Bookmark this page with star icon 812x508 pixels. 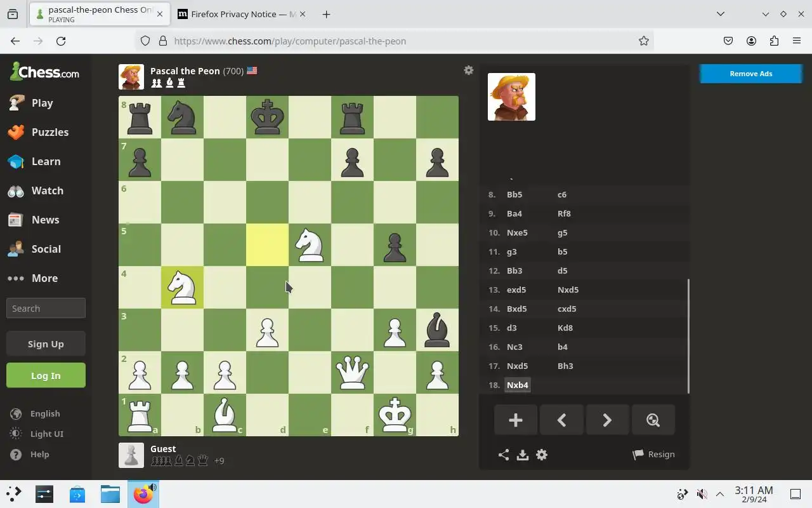[644, 41]
